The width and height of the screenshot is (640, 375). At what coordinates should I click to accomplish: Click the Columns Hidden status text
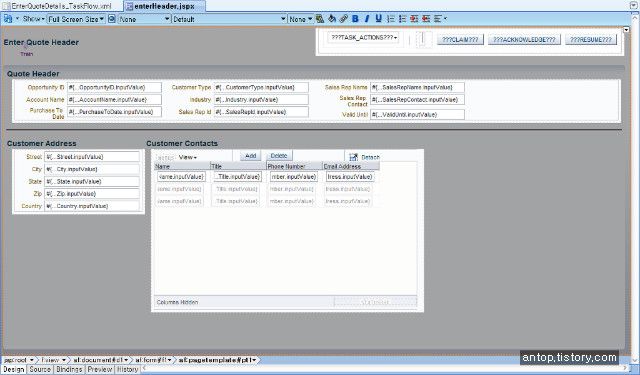pyautogui.click(x=177, y=302)
